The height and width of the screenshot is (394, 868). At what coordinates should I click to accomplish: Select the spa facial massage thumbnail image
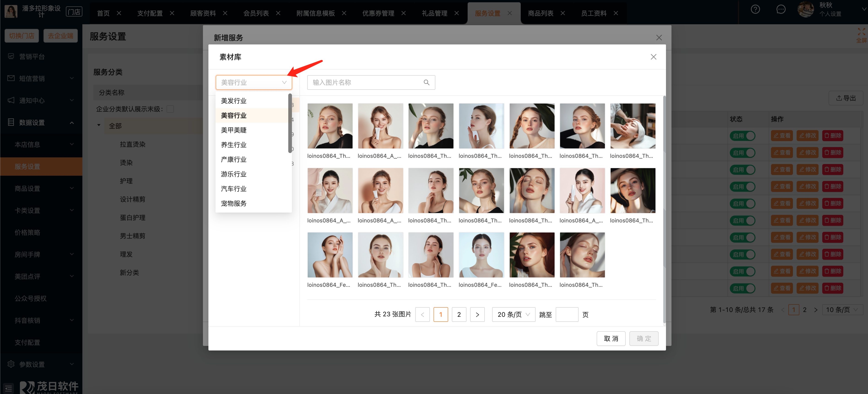(x=632, y=126)
